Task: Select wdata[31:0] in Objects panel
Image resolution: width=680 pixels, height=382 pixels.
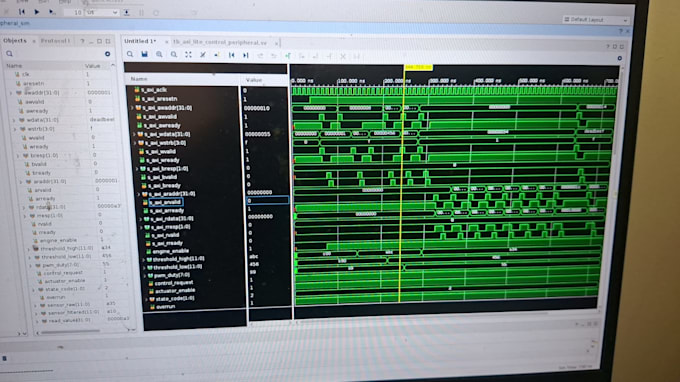Action: [42, 120]
